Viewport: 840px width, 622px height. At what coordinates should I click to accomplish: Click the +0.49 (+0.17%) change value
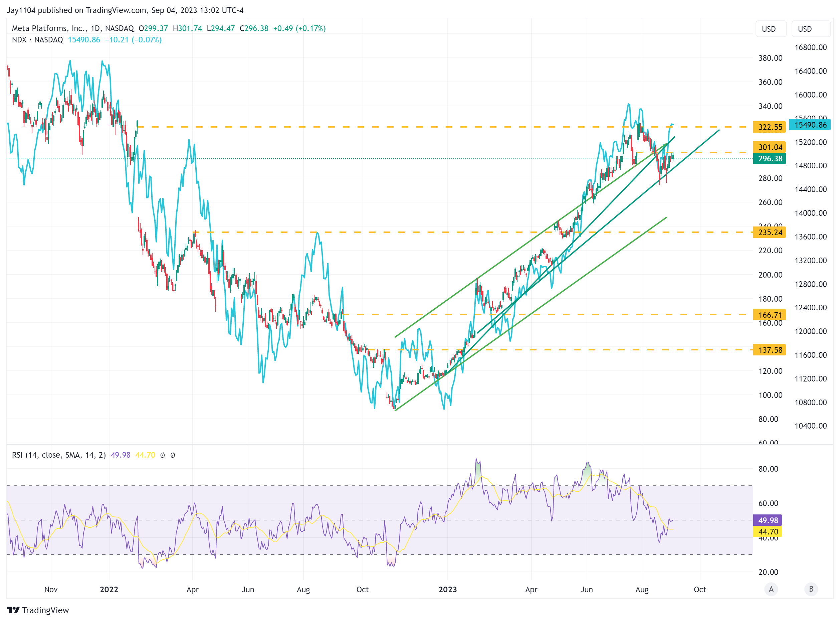299,29
